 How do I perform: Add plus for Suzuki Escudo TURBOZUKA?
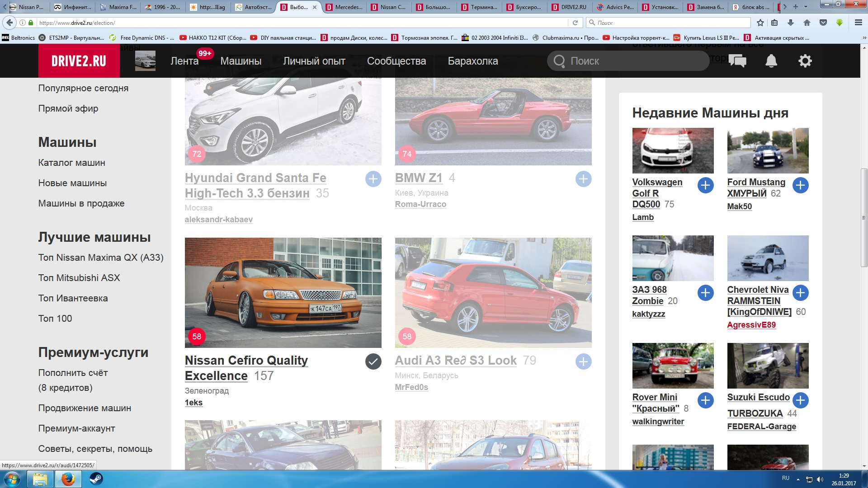point(801,400)
